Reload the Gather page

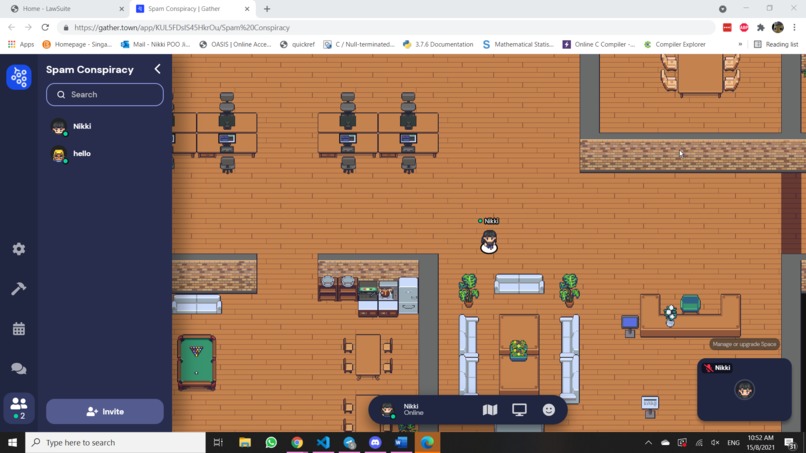[45, 27]
